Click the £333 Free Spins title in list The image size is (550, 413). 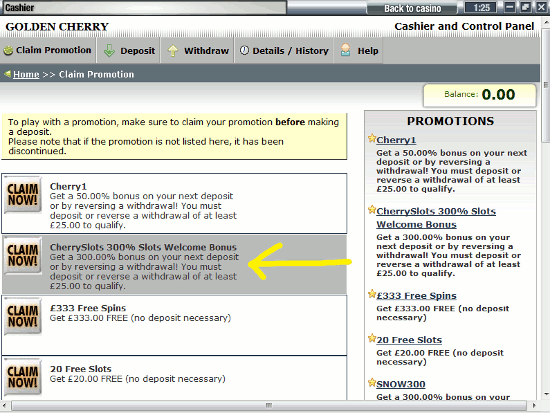coord(88,308)
